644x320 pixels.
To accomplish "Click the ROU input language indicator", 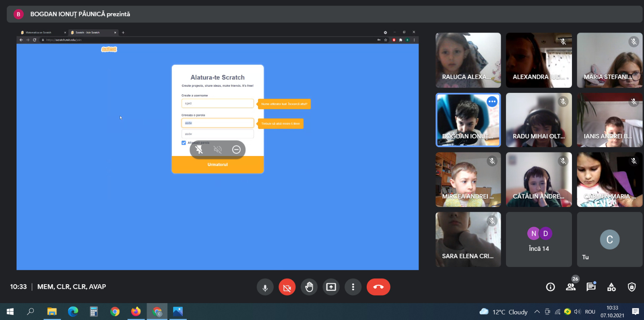I will tap(590, 312).
